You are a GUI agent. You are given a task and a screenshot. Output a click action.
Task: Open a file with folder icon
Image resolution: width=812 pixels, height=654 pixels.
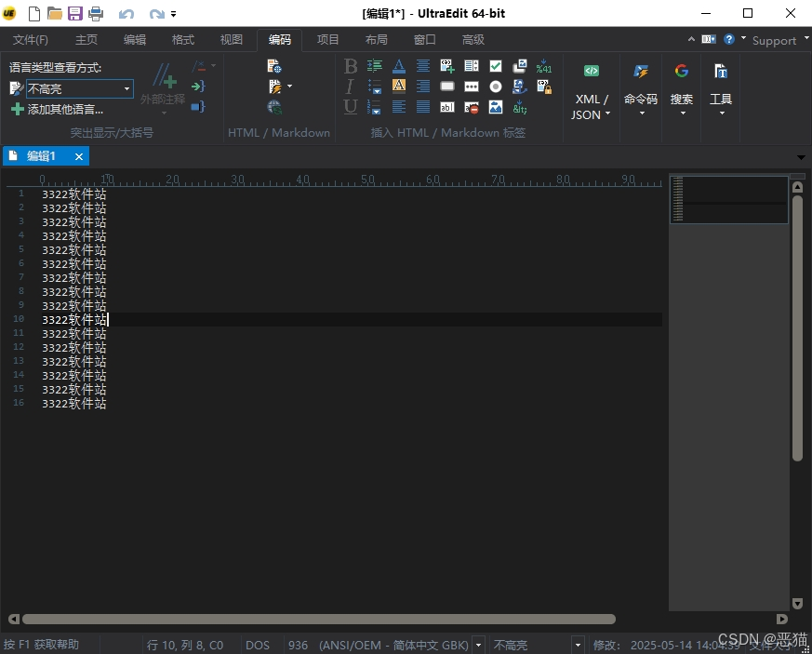54,13
